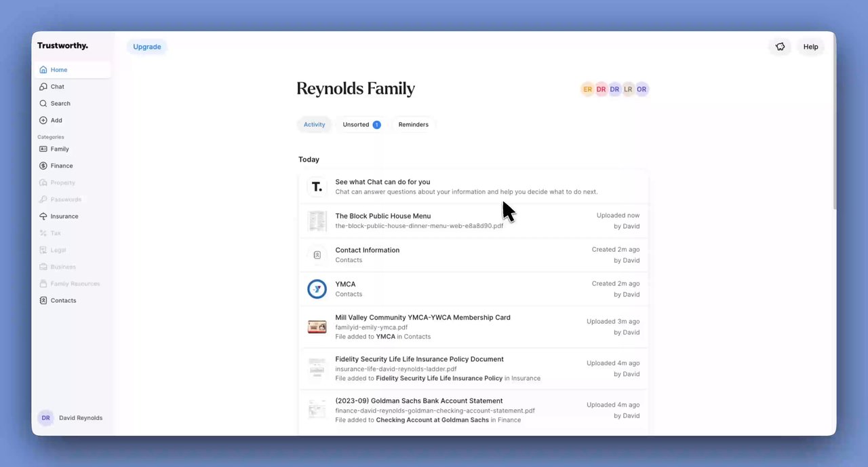Screen dimensions: 868x467
Task: Click the Business briefcase icon
Action: (43, 267)
